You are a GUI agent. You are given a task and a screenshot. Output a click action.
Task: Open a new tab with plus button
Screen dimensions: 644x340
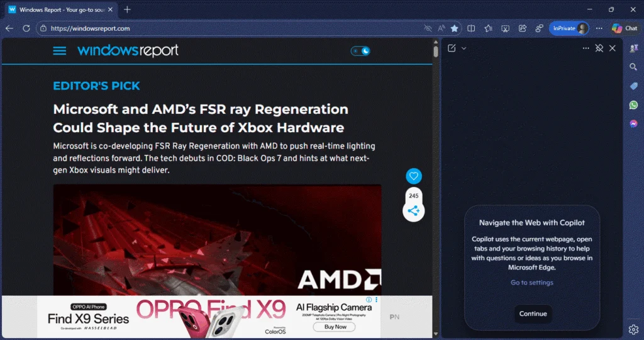click(127, 10)
